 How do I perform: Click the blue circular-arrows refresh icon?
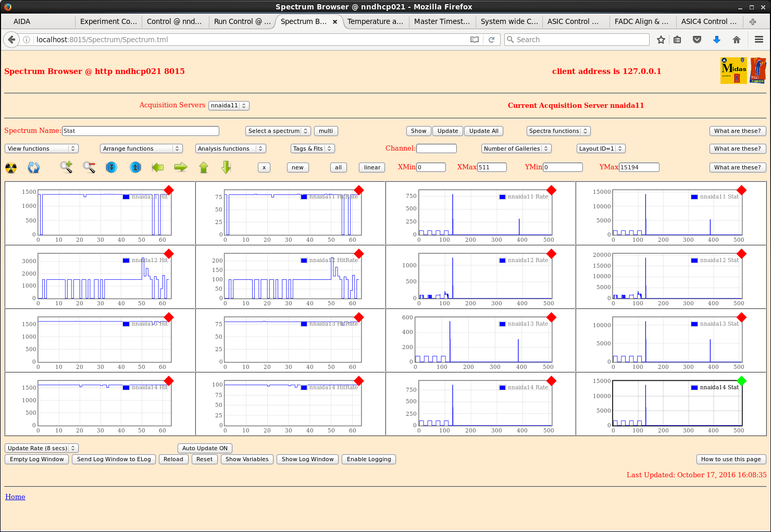click(x=34, y=168)
